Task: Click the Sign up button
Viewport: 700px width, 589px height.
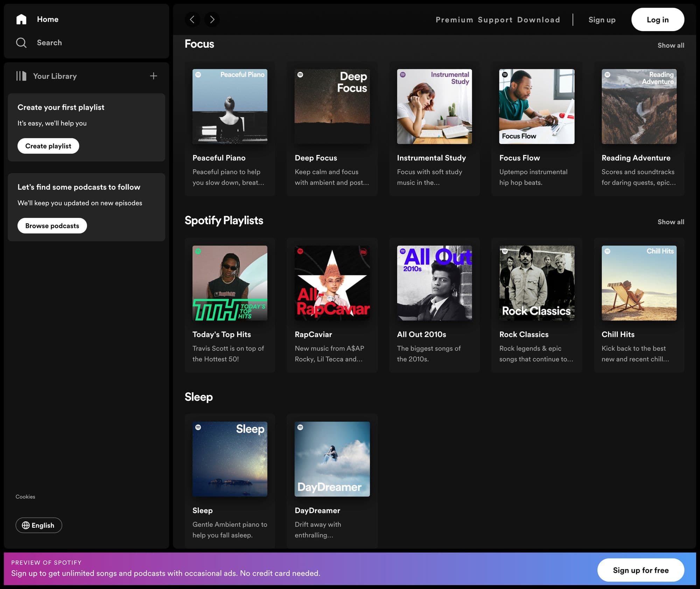Action: (602, 20)
